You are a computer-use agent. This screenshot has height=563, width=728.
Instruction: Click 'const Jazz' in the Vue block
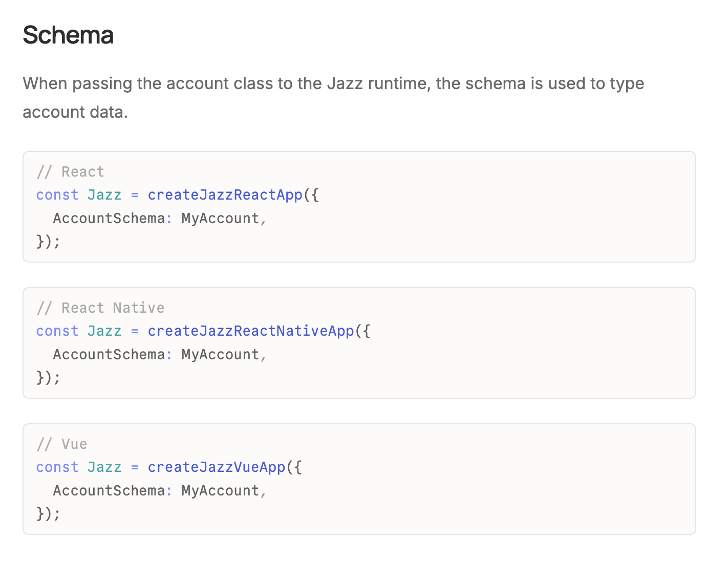[x=79, y=467]
